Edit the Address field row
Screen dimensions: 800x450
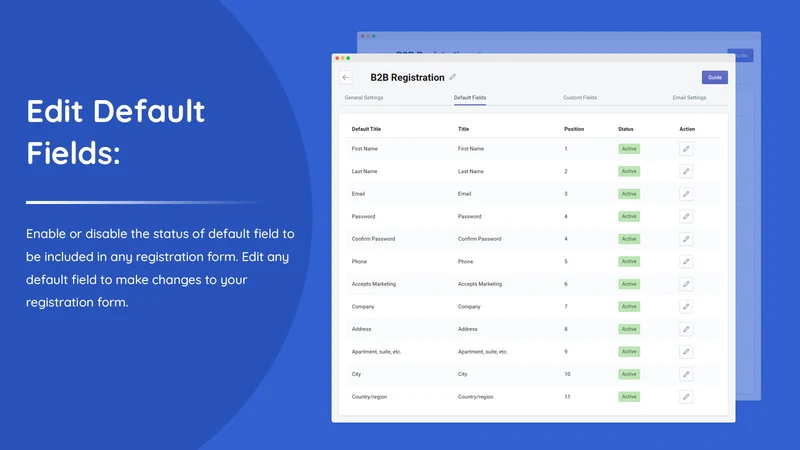686,329
